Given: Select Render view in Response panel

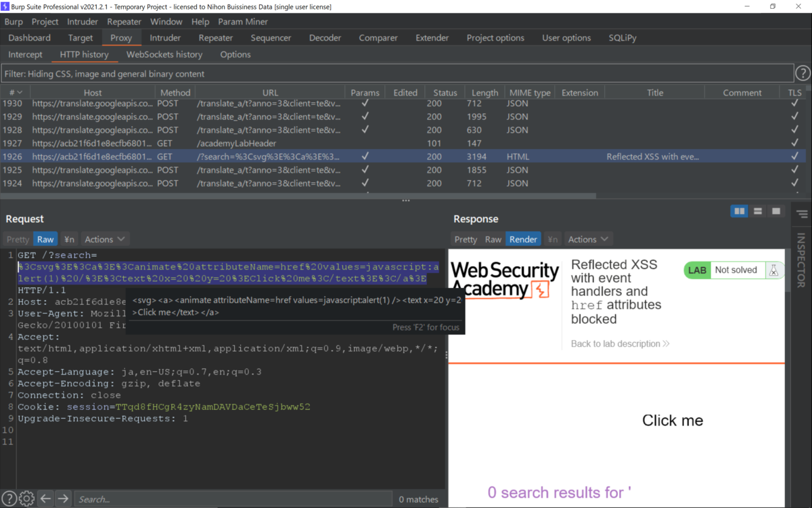Looking at the screenshot, I should 524,239.
